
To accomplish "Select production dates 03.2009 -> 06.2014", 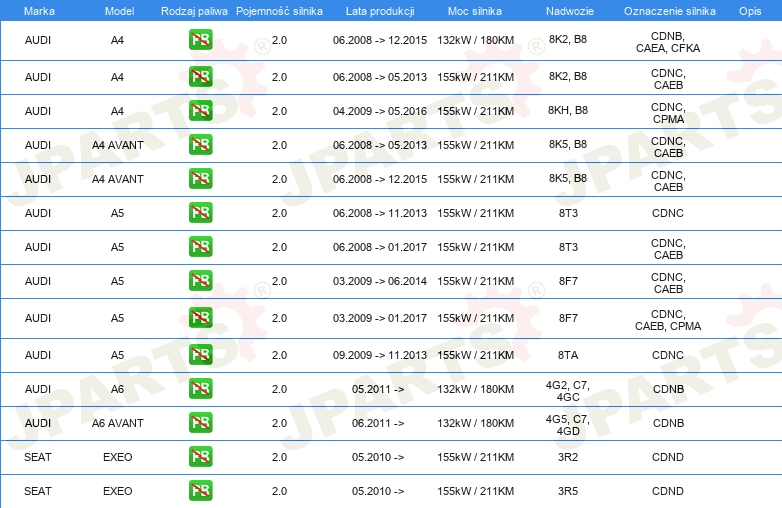I will pyautogui.click(x=380, y=281).
